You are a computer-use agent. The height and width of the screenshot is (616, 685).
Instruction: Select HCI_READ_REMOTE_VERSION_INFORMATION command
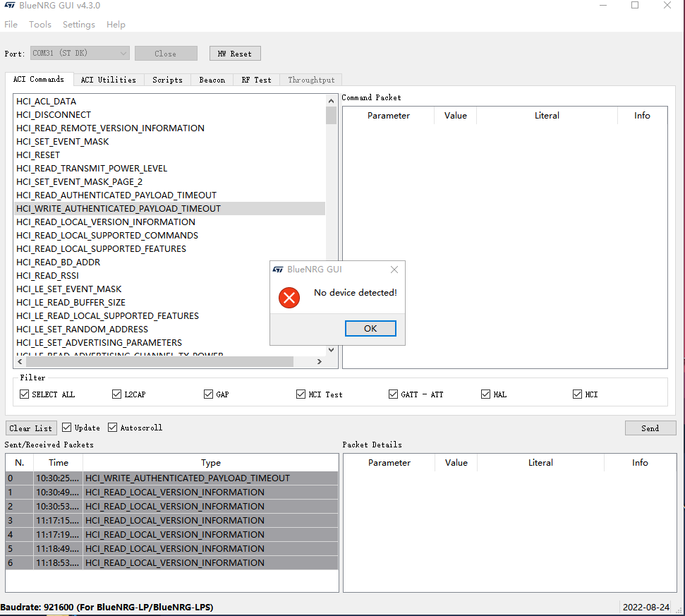(x=169, y=128)
